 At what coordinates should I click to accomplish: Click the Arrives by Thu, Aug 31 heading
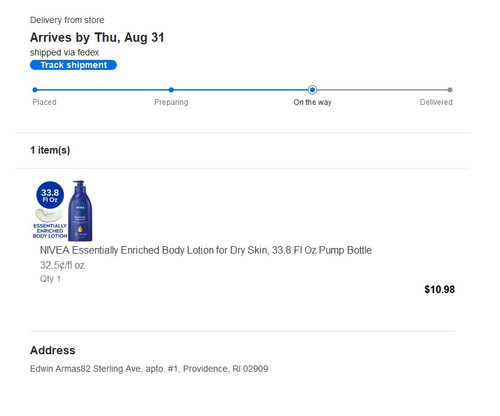point(97,38)
